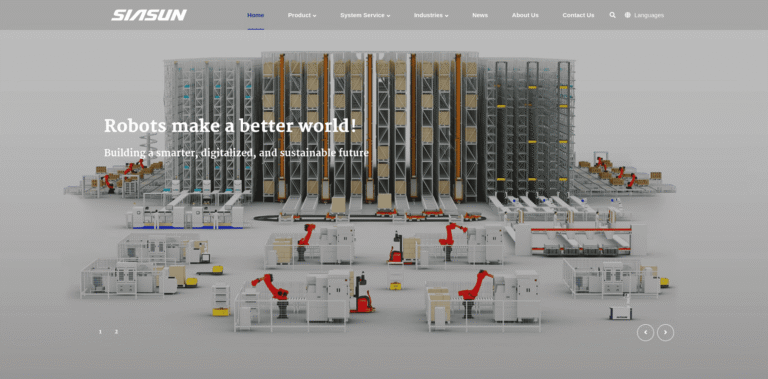
Task: Switch to slide 1 indicator
Action: (100, 332)
